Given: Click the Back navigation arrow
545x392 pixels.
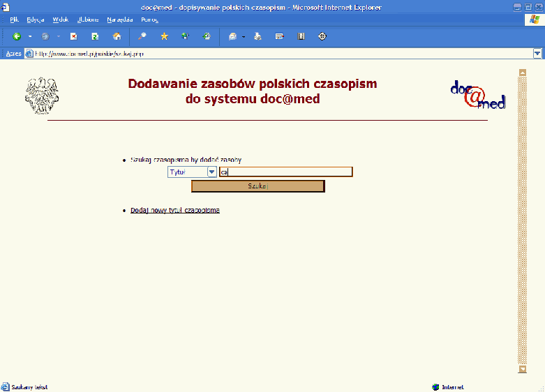Looking at the screenshot, I should (17, 36).
